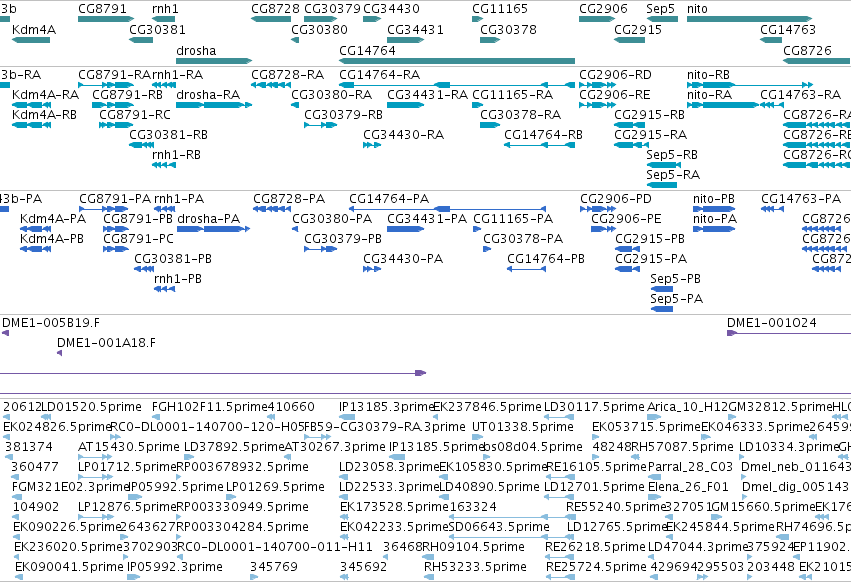This screenshot has width=851, height=582.
Task: Select the Kdm4A gene feature
Action: click(30, 40)
